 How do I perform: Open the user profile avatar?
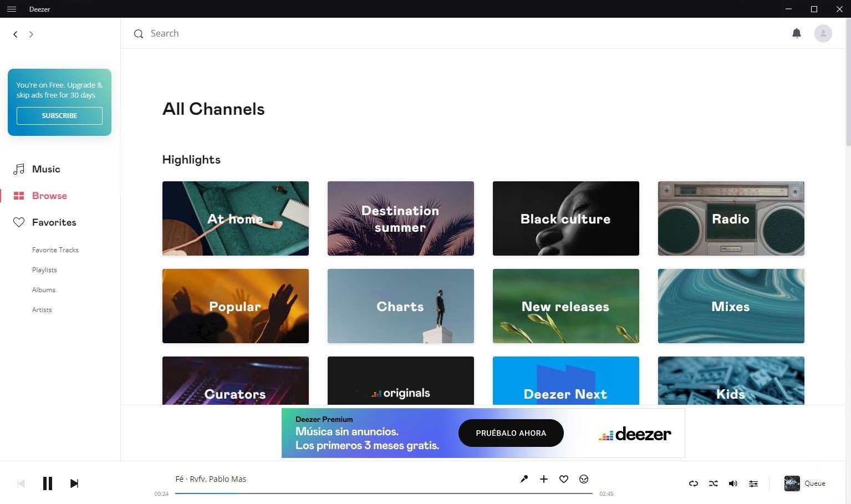pyautogui.click(x=823, y=33)
